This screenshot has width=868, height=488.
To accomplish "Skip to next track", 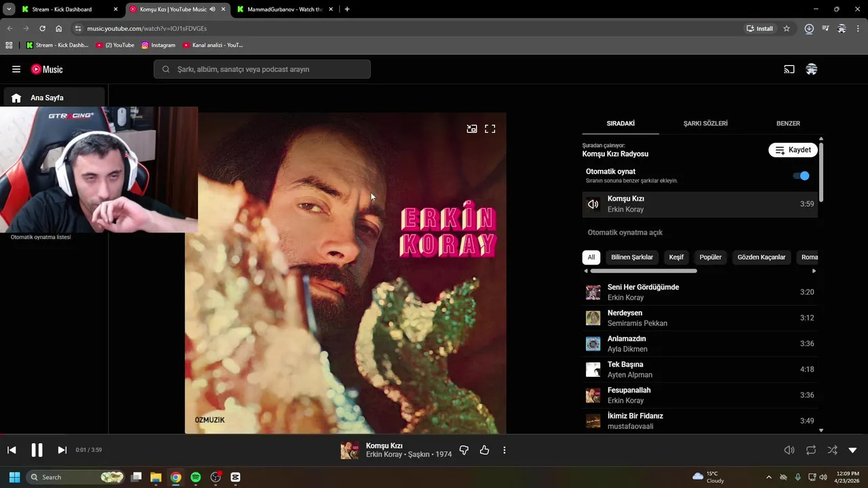I will tap(62, 450).
